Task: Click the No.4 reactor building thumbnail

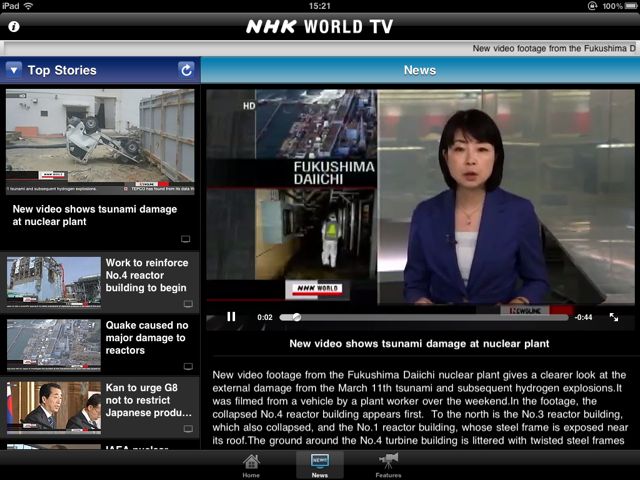Action: pyautogui.click(x=53, y=282)
